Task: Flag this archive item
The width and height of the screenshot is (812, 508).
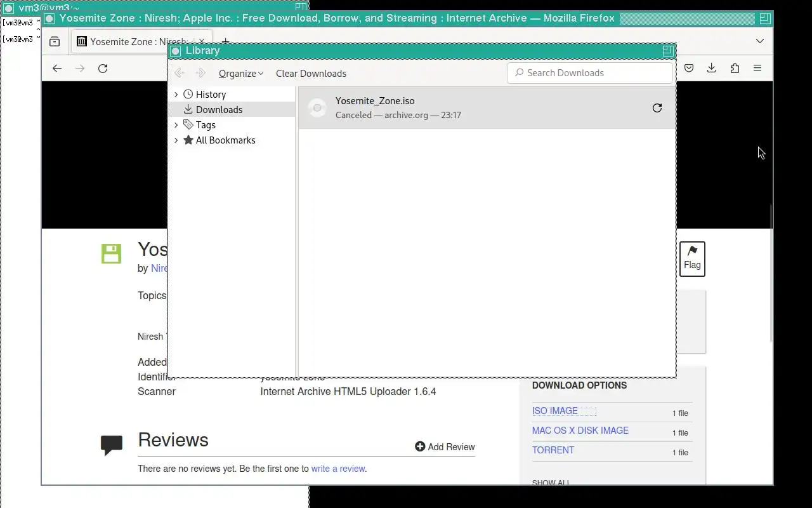Action: (x=692, y=259)
